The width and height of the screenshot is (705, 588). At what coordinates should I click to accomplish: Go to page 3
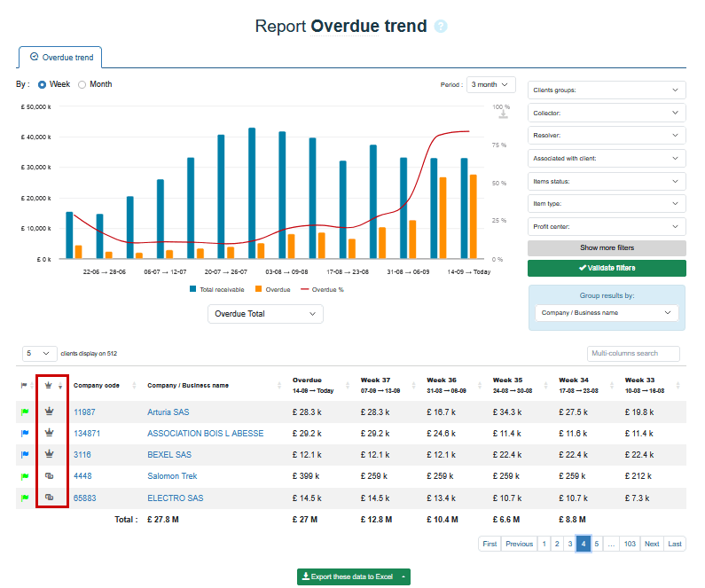(x=570, y=544)
